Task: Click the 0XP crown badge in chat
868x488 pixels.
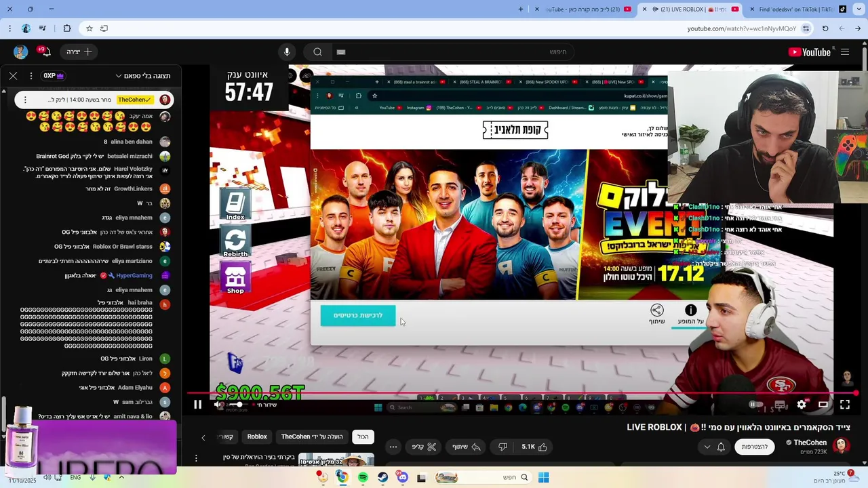Action: point(54,76)
